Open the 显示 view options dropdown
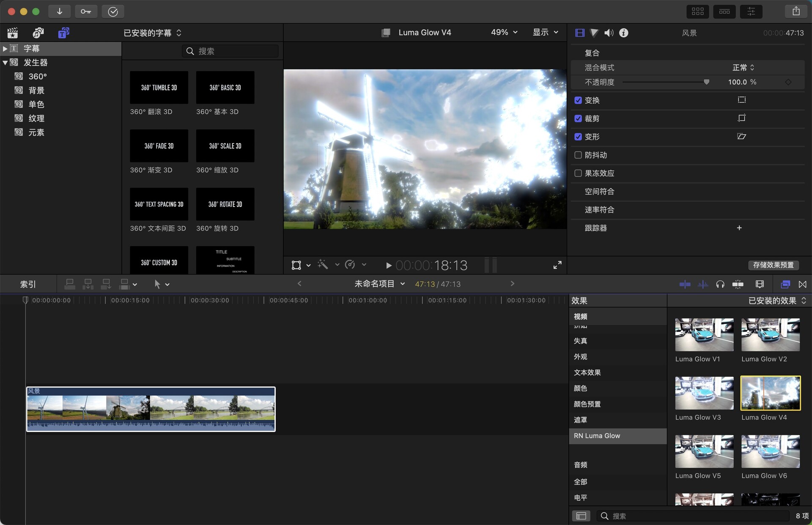This screenshot has width=812, height=525. [x=546, y=33]
